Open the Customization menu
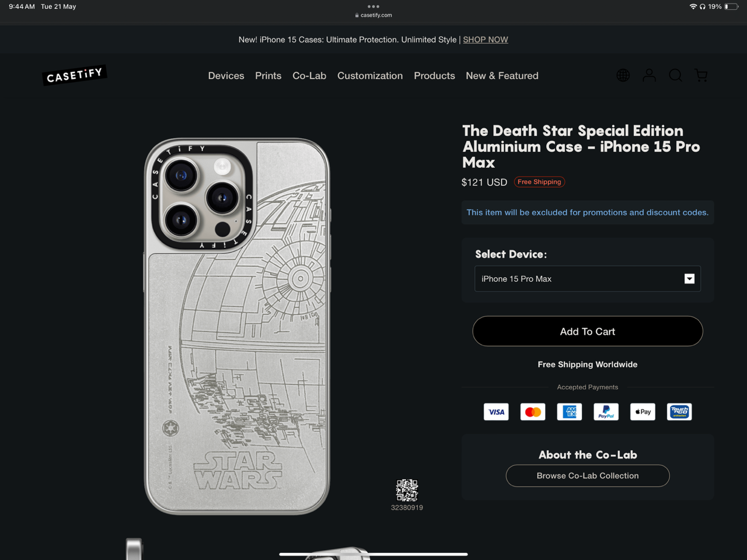Image resolution: width=747 pixels, height=560 pixels. 370,76
